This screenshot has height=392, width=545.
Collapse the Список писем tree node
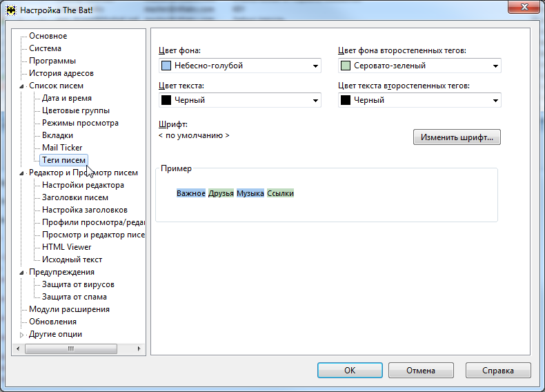21,86
